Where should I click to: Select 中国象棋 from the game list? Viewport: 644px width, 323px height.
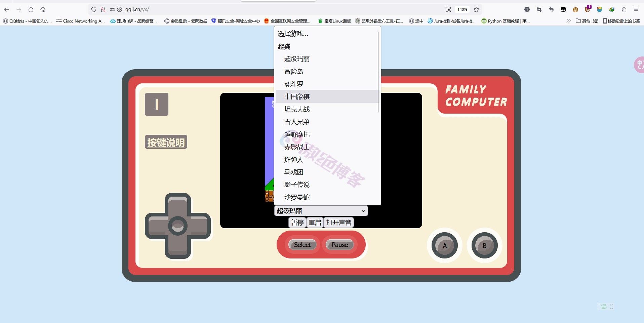tap(327, 96)
